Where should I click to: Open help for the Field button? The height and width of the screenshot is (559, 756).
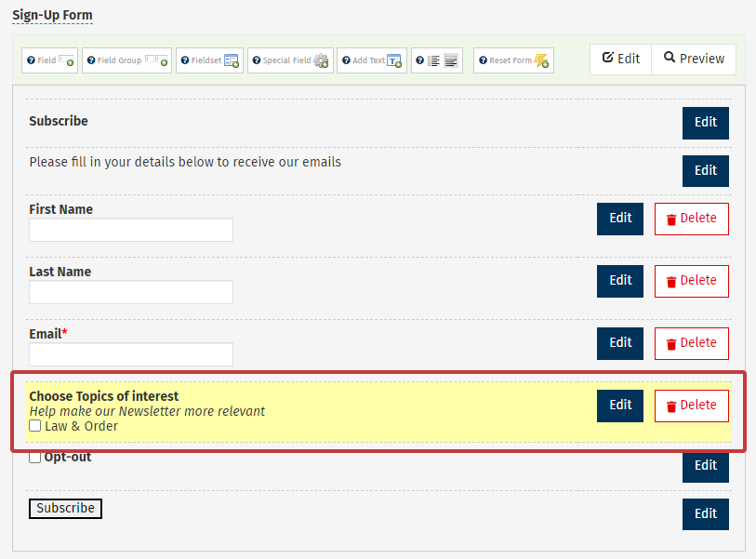(x=31, y=60)
